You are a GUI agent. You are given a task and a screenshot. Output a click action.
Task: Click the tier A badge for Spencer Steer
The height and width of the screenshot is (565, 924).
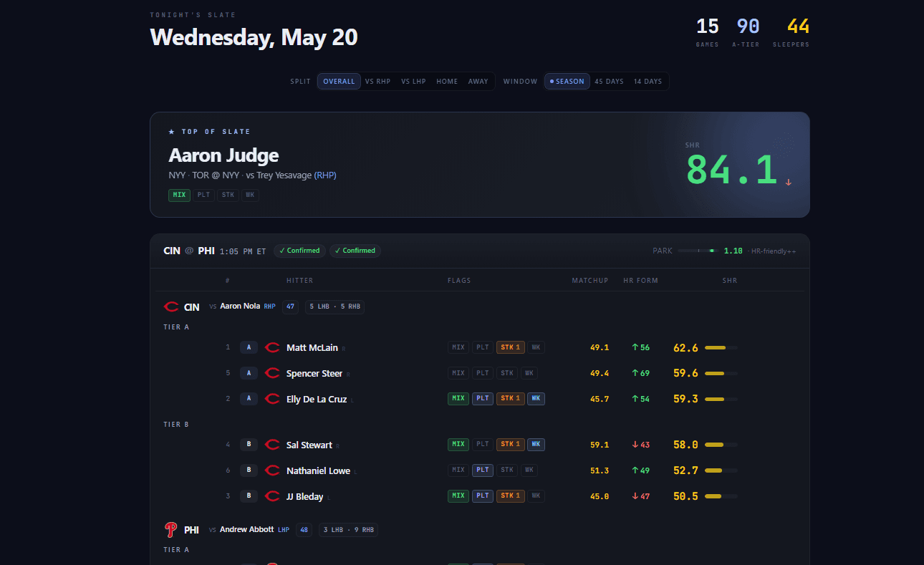[249, 373]
